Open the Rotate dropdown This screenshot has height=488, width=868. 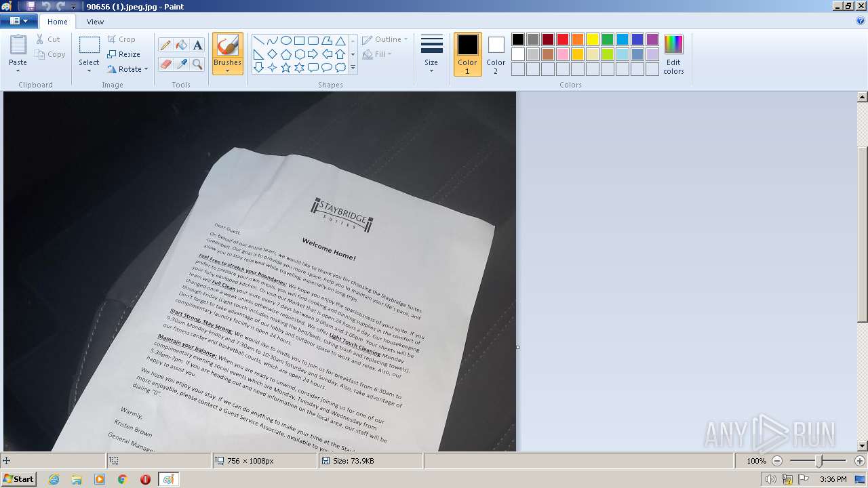(127, 69)
